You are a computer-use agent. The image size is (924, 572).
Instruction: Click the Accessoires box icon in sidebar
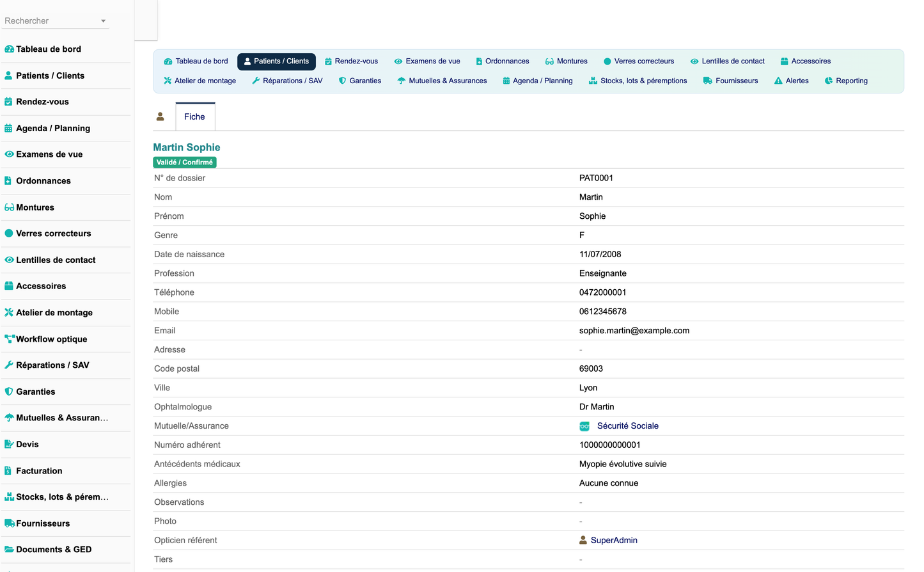tap(9, 286)
